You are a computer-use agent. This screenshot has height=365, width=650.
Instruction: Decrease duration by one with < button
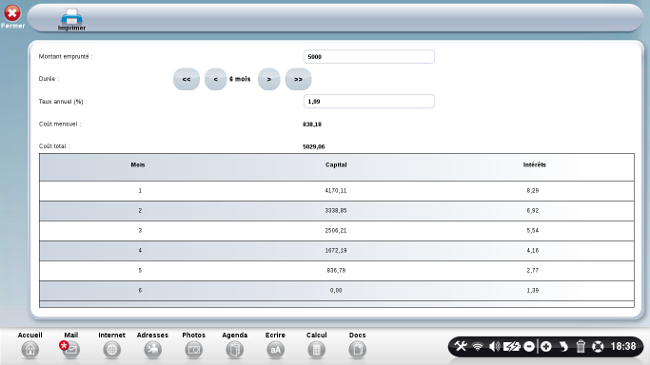tap(216, 79)
